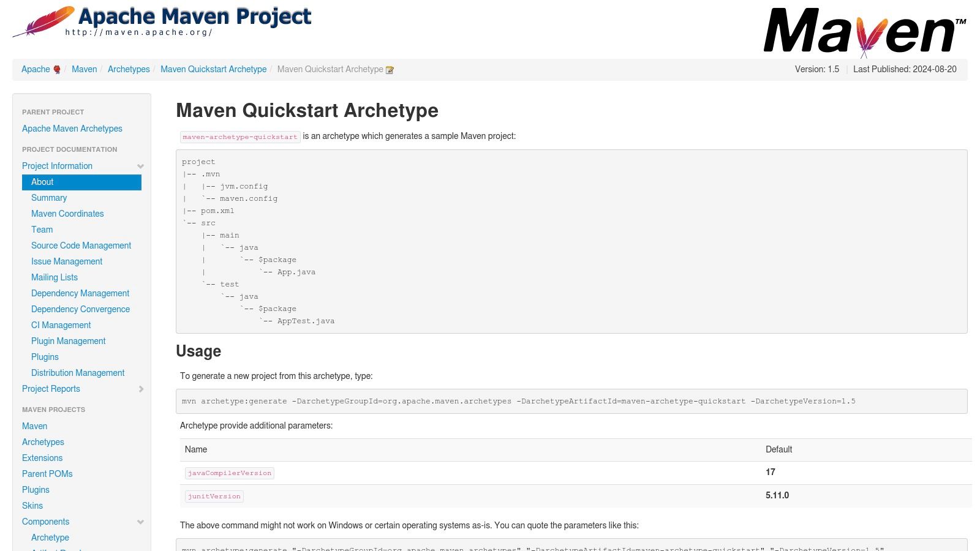View Maven Coordinates documentation
The height and width of the screenshot is (551, 980).
click(x=67, y=214)
